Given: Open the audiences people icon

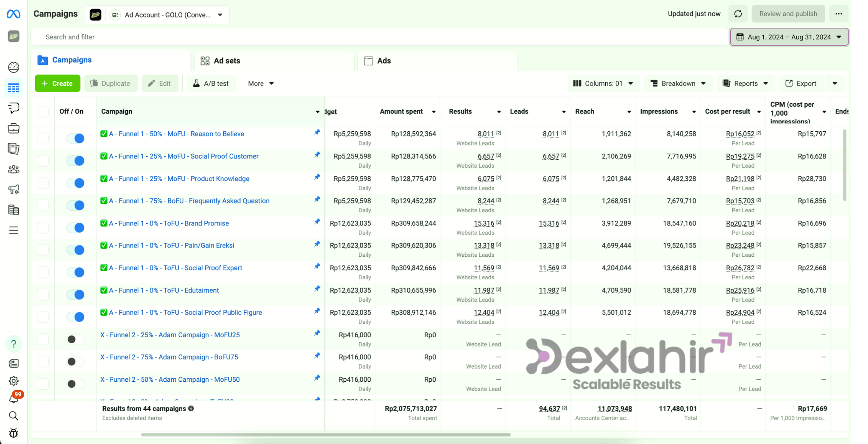Looking at the screenshot, I should (x=14, y=169).
